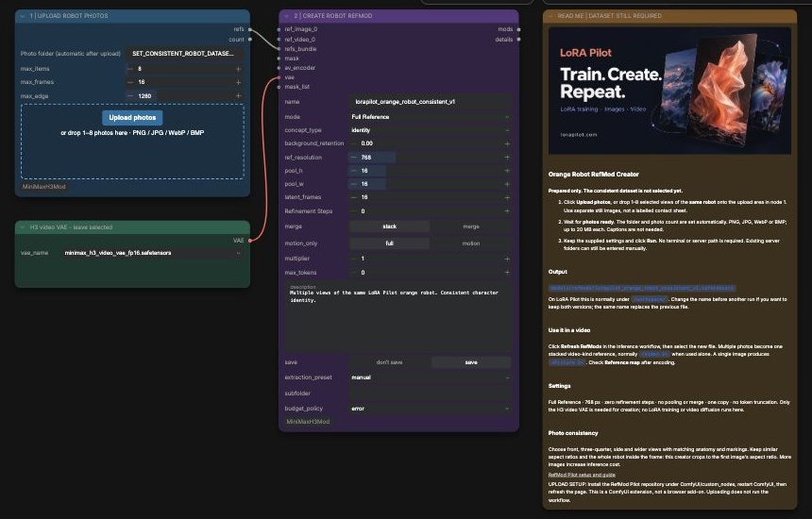Click the ref_resolution value field 768
Image resolution: width=812 pixels, height=519 pixels.
[x=431, y=158]
